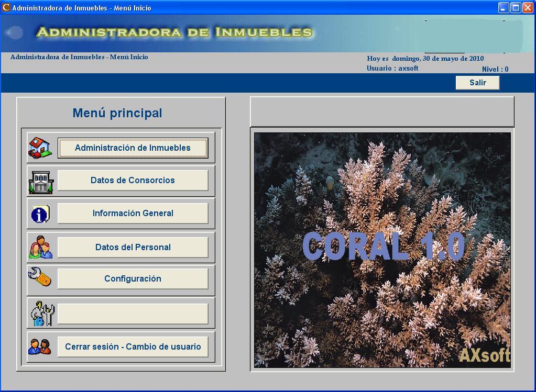
Task: Click the blue info icon beside Información General
Action: pos(40,214)
